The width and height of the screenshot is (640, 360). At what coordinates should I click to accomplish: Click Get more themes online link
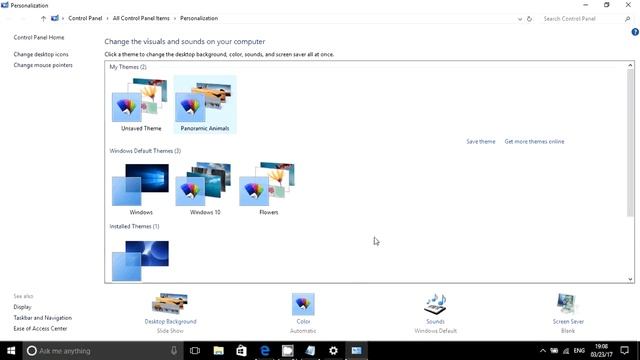pyautogui.click(x=534, y=142)
